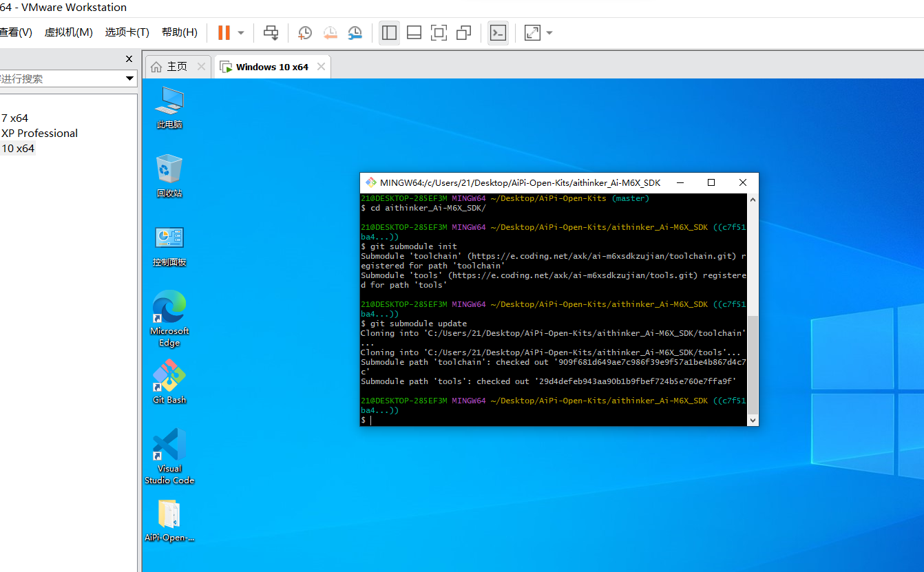
Task: Open the snapshot manager icon
Action: tap(355, 32)
